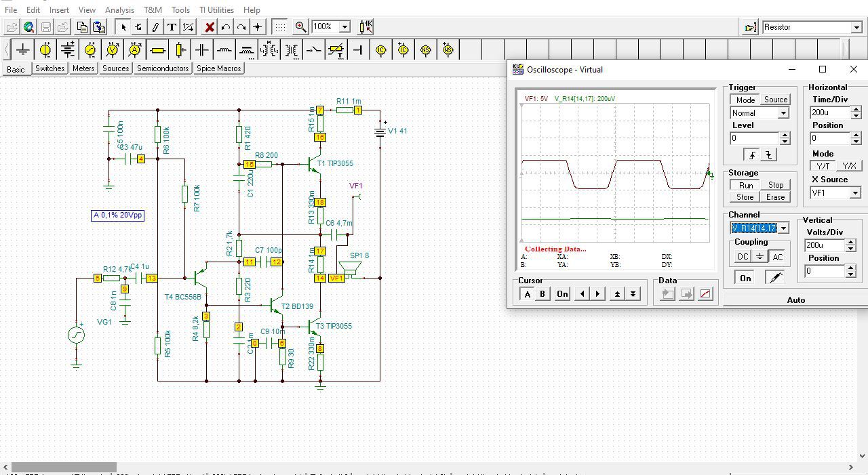Click the red X delete icon
The image size is (868, 475).
click(210, 27)
